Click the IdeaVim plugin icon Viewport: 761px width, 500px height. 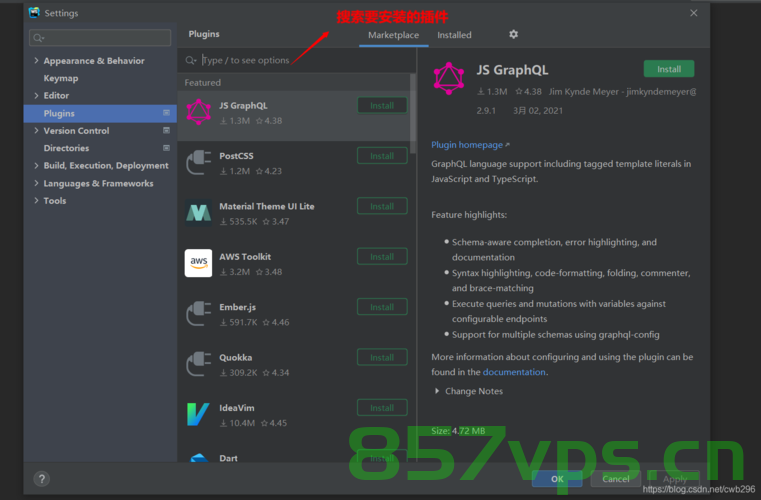(199, 415)
